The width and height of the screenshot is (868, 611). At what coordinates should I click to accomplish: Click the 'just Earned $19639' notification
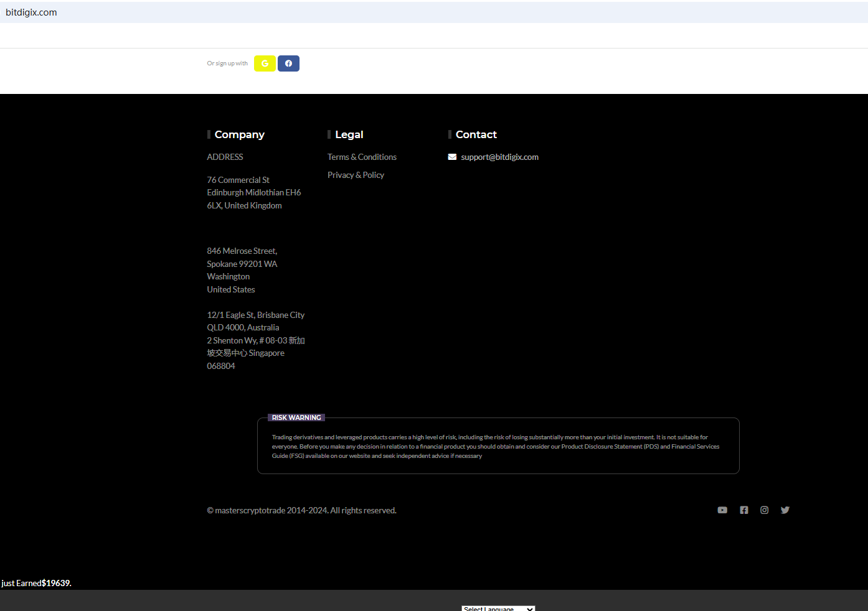click(36, 583)
